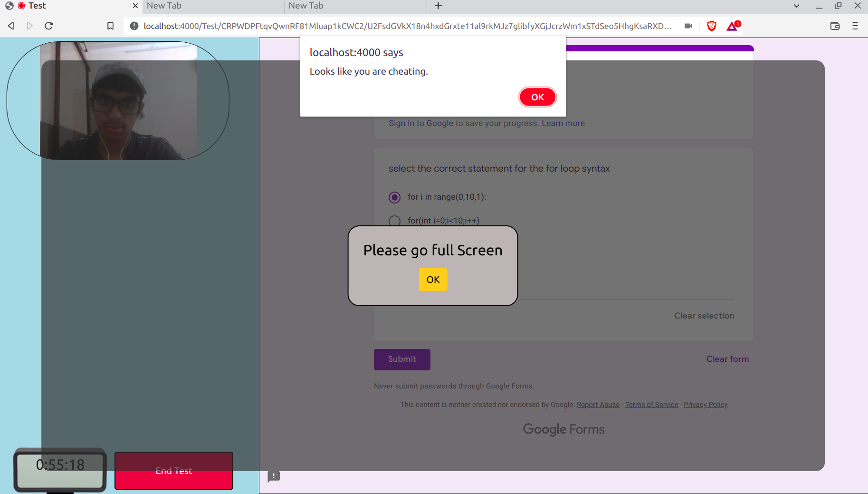Viewport: 868px width, 494px height.
Task: Open Brave Rewards triangle icon
Action: [733, 26]
